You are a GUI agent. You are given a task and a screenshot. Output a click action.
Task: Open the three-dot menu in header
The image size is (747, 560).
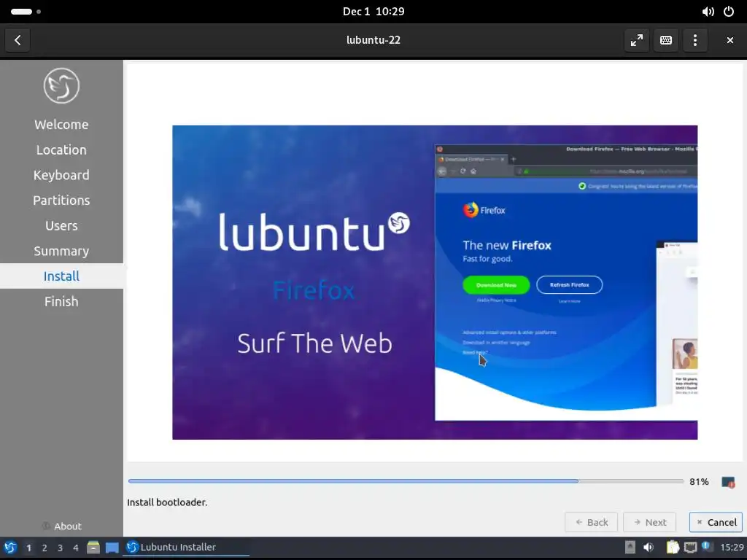[x=695, y=40]
